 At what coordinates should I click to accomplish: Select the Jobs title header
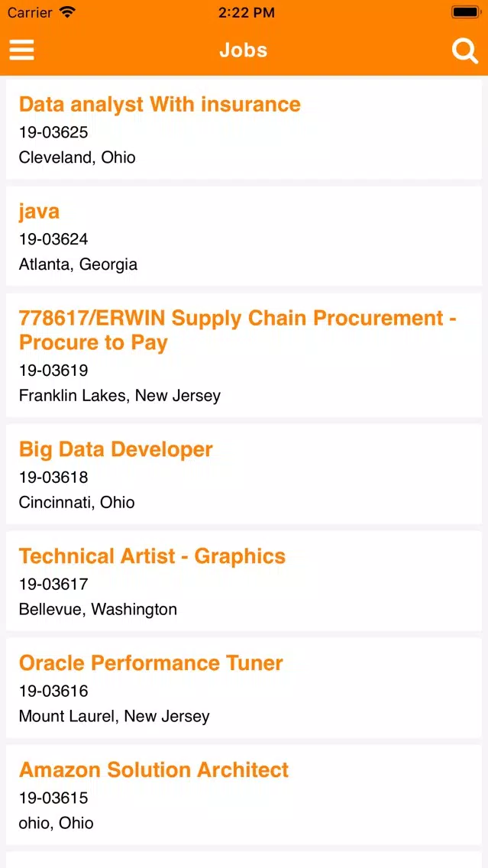pos(243,50)
